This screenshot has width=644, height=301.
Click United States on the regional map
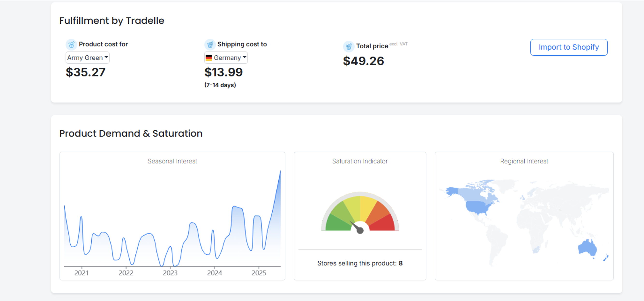(479, 208)
